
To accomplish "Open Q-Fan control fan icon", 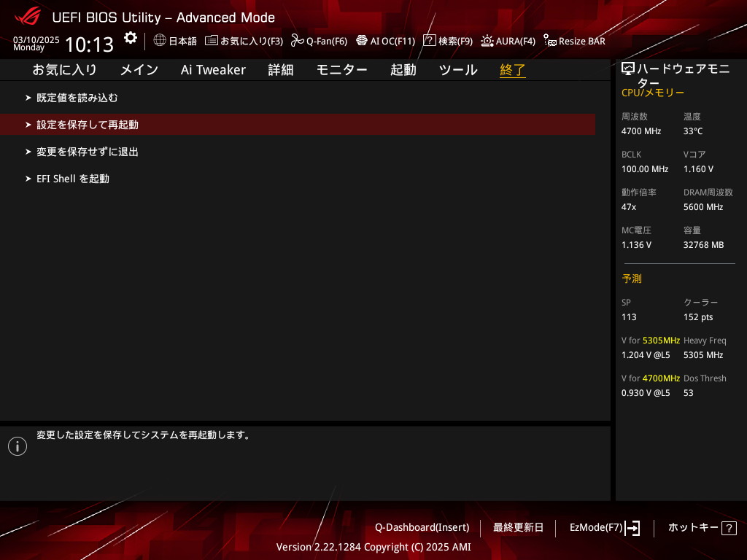I will [x=297, y=41].
